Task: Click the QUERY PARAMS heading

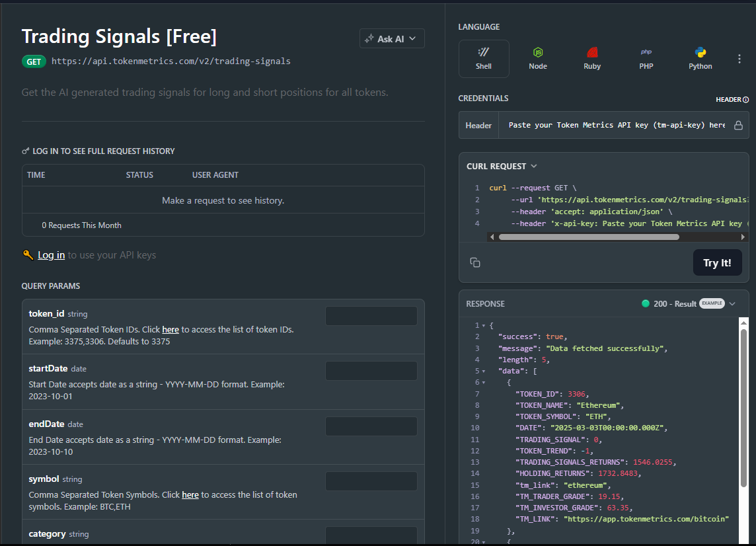Action: pos(51,286)
